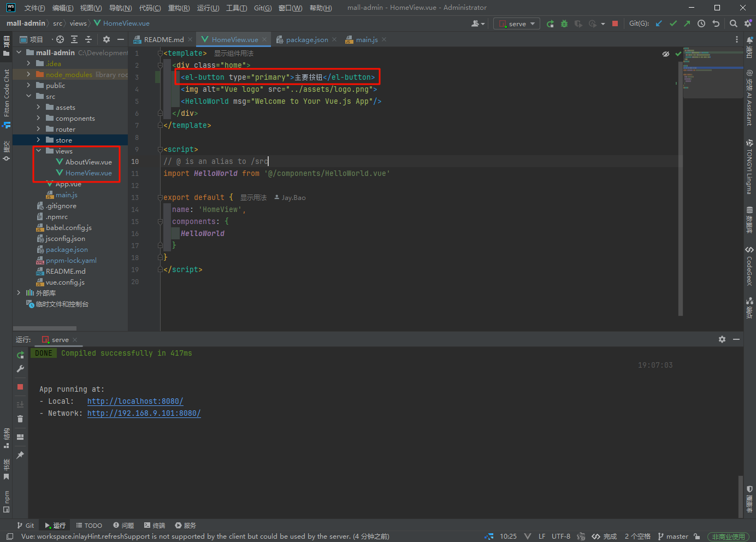This screenshot has width=756, height=542.
Task: Close the HomeView.vue editor tab
Action: tap(264, 39)
